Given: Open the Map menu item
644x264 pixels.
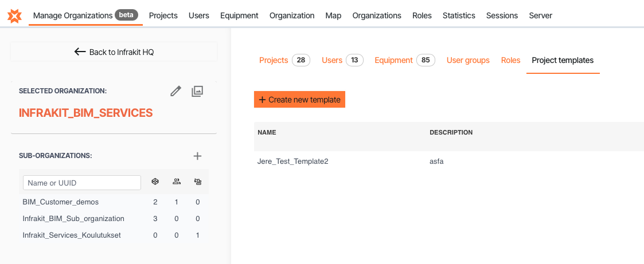Looking at the screenshot, I should [x=333, y=15].
